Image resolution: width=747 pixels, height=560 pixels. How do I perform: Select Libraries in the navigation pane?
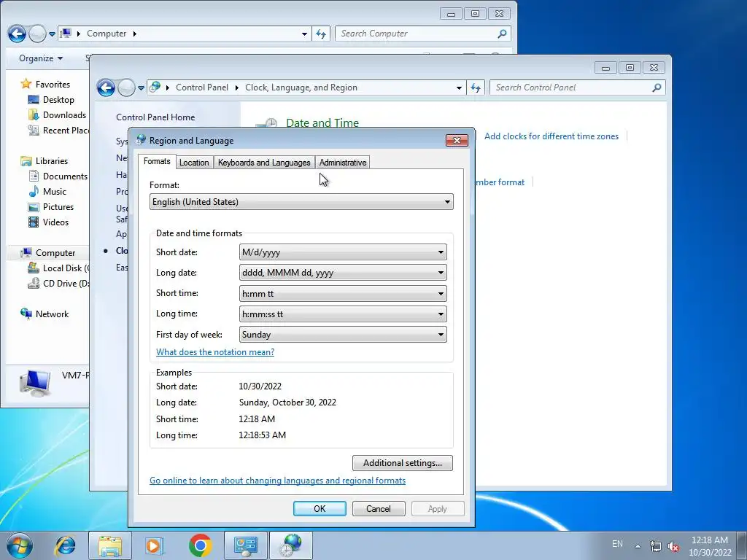coord(52,161)
